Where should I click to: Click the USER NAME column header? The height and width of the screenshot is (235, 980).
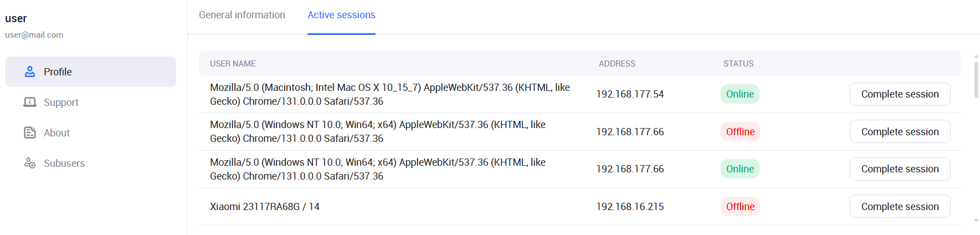[x=233, y=64]
